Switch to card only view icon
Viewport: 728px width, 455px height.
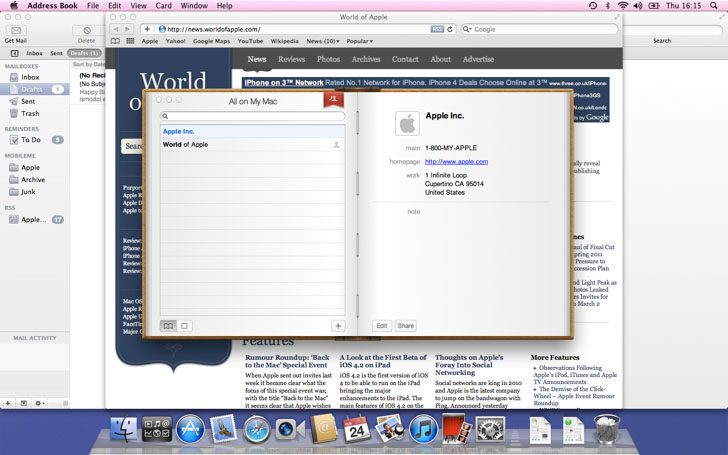184,326
